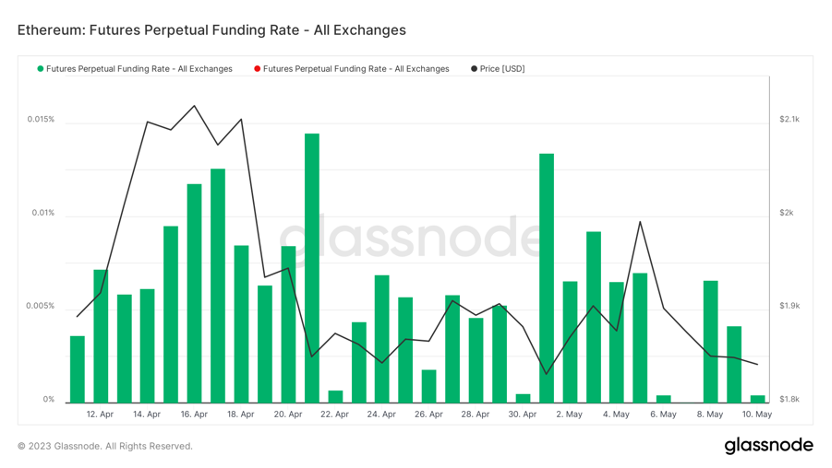Viewport: 832px width, 468px height.
Task: Click the red legend dot
Action: (x=257, y=69)
